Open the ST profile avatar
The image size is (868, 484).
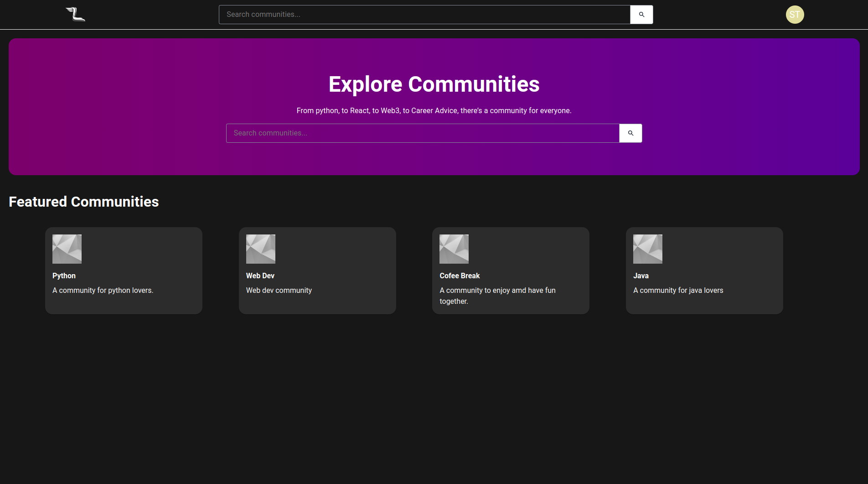(795, 14)
